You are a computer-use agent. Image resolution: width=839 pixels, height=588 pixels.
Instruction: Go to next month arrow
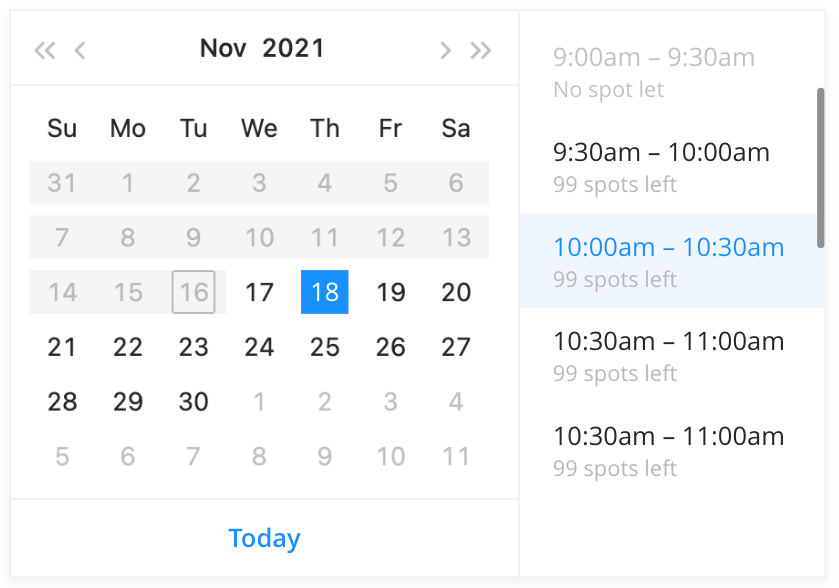pos(445,50)
